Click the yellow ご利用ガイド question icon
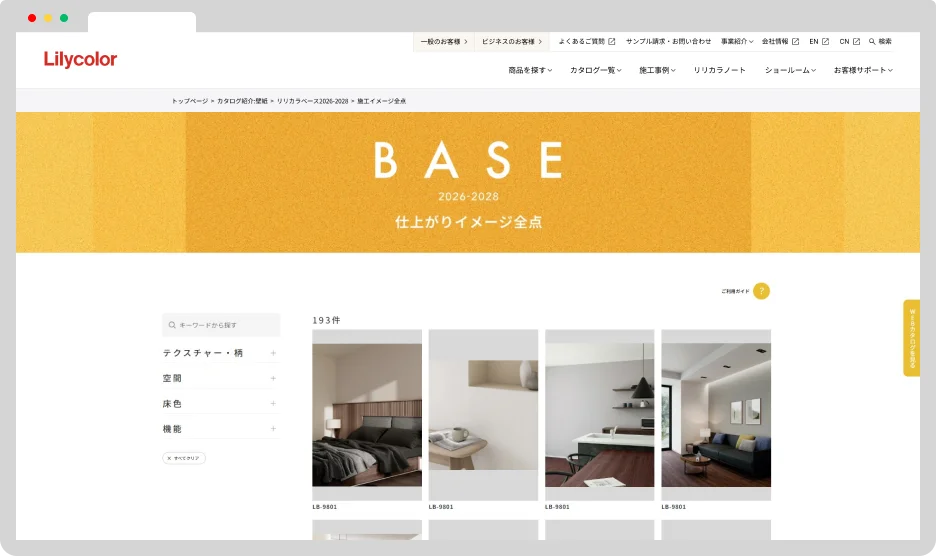Screen dimensions: 936x556 coord(761,291)
